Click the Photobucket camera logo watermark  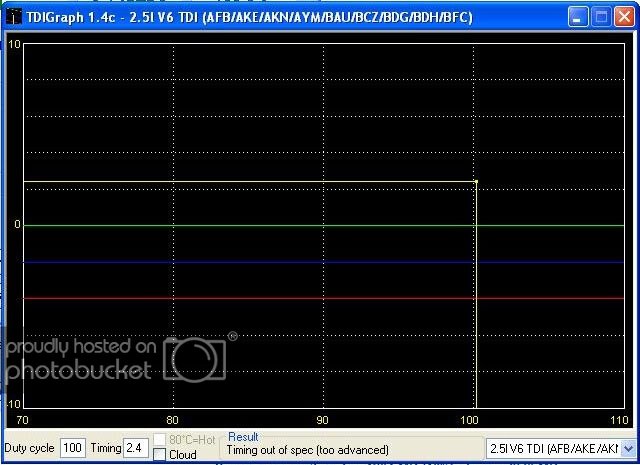[x=196, y=356]
